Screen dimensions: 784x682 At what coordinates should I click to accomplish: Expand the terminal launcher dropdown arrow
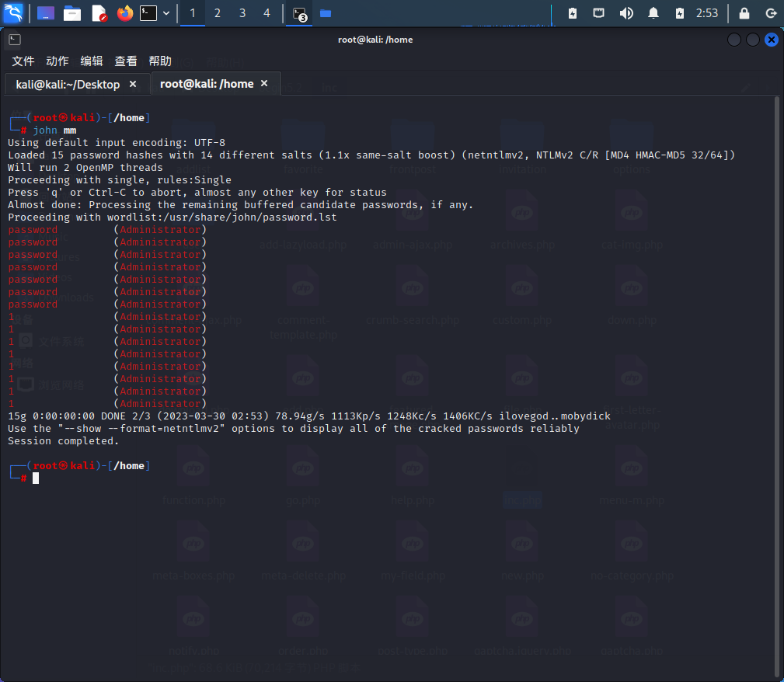tap(166, 13)
